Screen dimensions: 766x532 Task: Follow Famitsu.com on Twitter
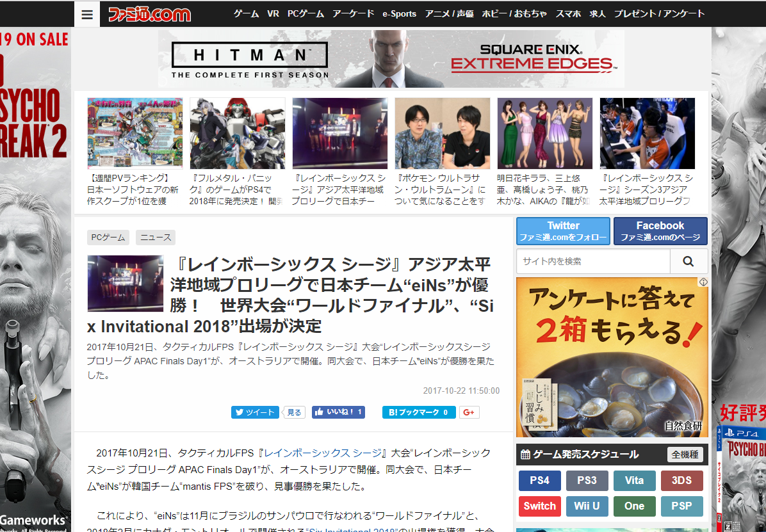click(x=563, y=231)
